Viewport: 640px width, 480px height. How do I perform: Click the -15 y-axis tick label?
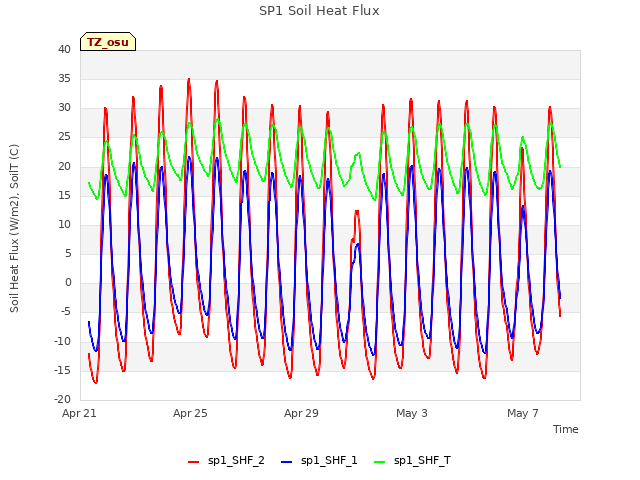pyautogui.click(x=63, y=371)
